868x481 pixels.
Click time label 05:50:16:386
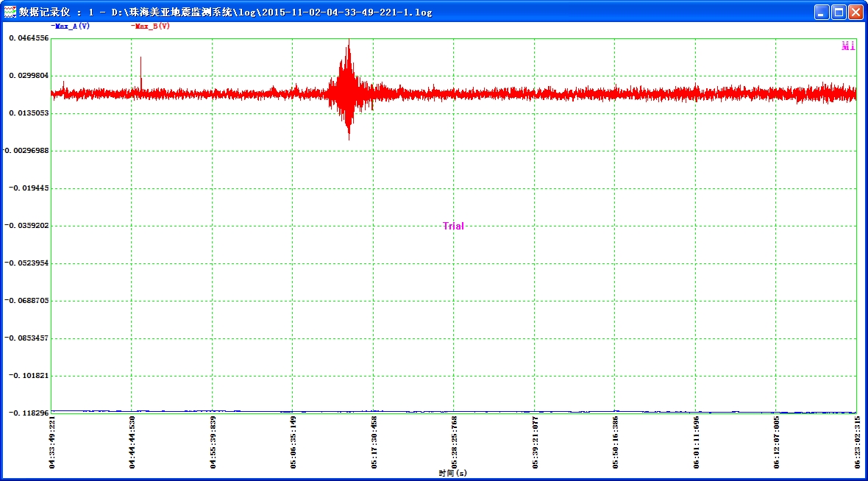point(616,443)
